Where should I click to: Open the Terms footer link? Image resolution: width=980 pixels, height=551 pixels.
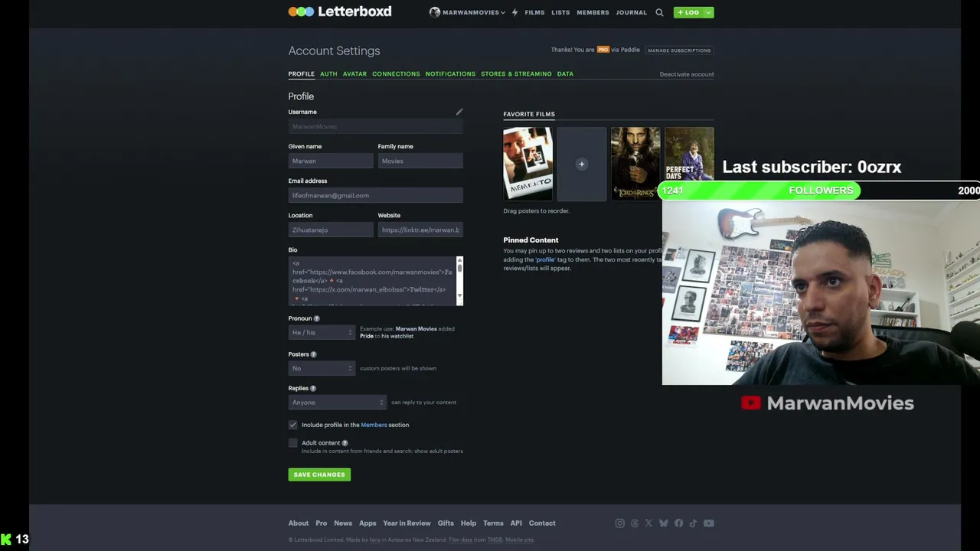[493, 523]
